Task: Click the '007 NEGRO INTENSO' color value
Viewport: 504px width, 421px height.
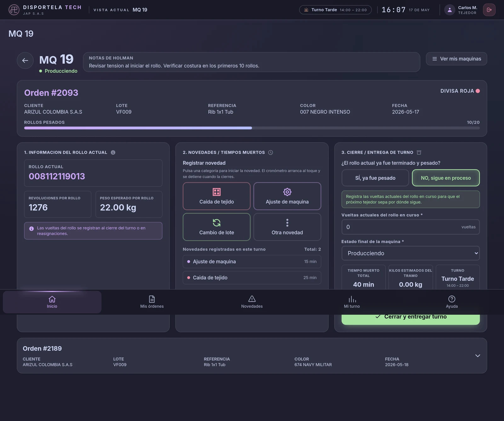Action: click(x=325, y=112)
